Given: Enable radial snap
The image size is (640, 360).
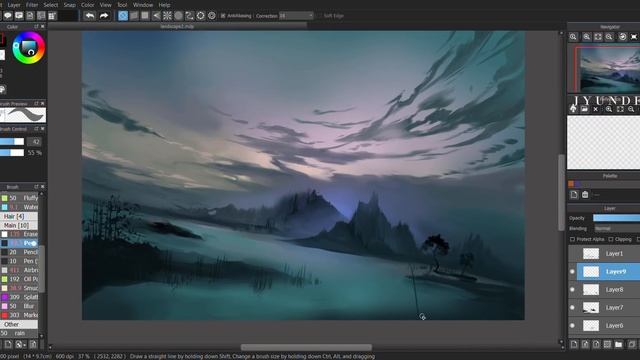Looking at the screenshot, I should pyautogui.click(x=167, y=16).
